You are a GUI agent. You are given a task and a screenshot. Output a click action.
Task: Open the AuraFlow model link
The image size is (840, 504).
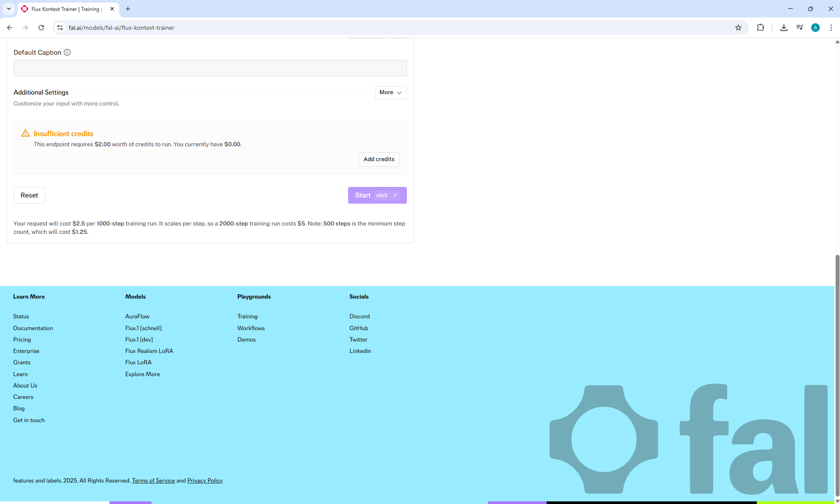(x=137, y=316)
